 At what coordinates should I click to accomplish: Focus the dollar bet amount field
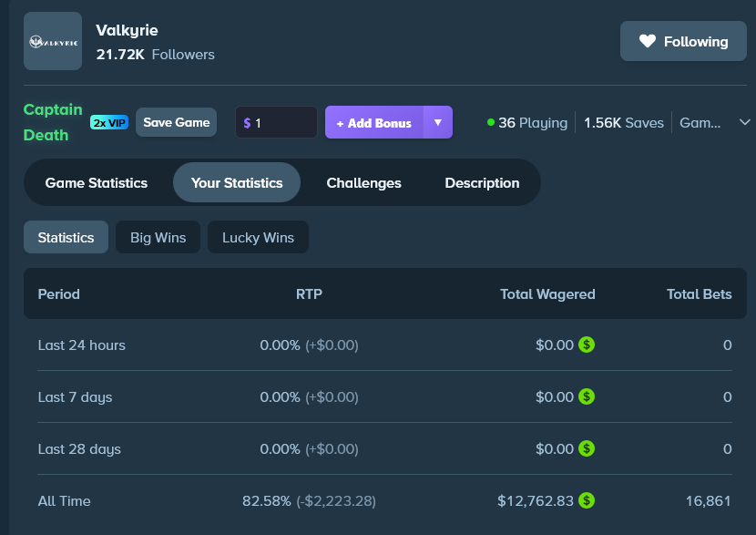276,122
